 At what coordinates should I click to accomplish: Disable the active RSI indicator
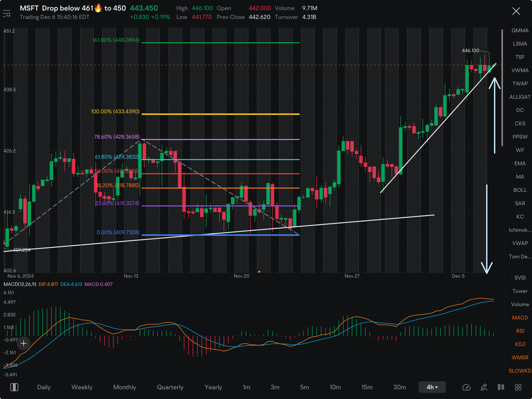(x=520, y=331)
